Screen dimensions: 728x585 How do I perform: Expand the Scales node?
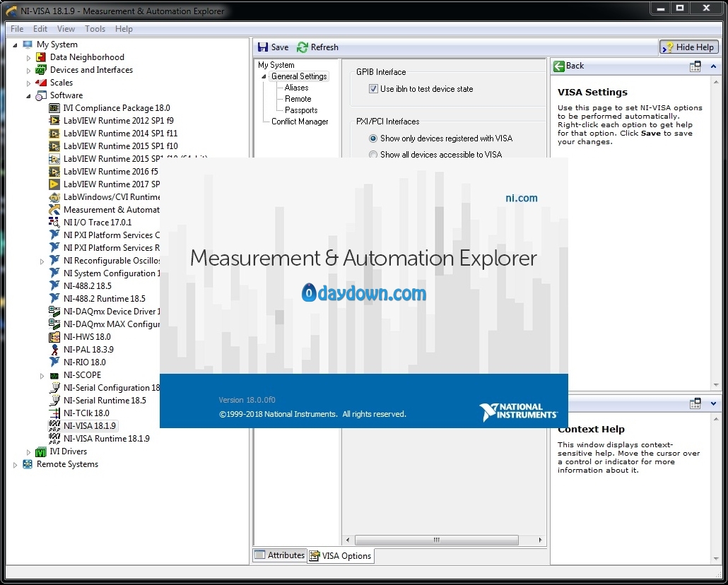[29, 83]
